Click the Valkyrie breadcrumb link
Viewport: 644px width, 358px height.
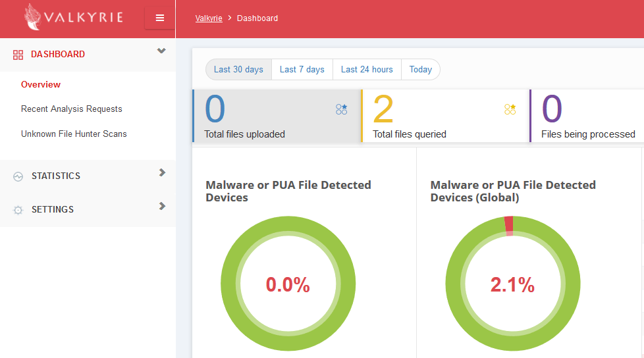pos(209,18)
